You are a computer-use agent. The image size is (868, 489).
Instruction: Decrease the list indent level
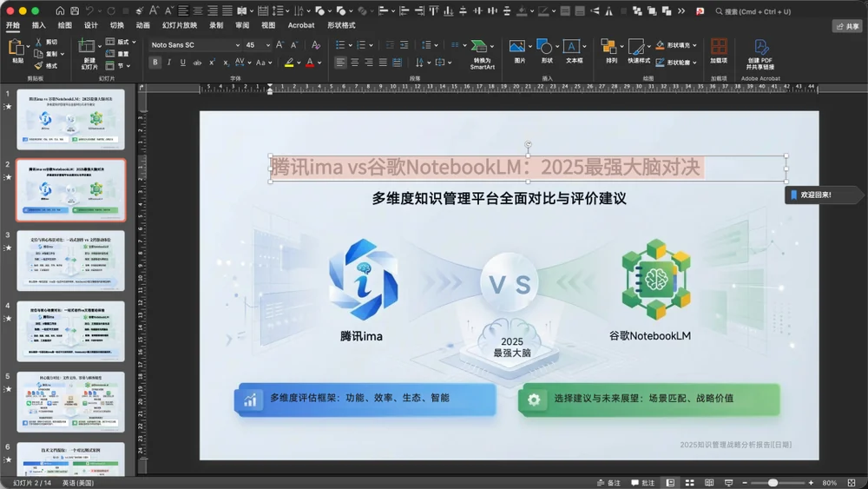point(391,45)
